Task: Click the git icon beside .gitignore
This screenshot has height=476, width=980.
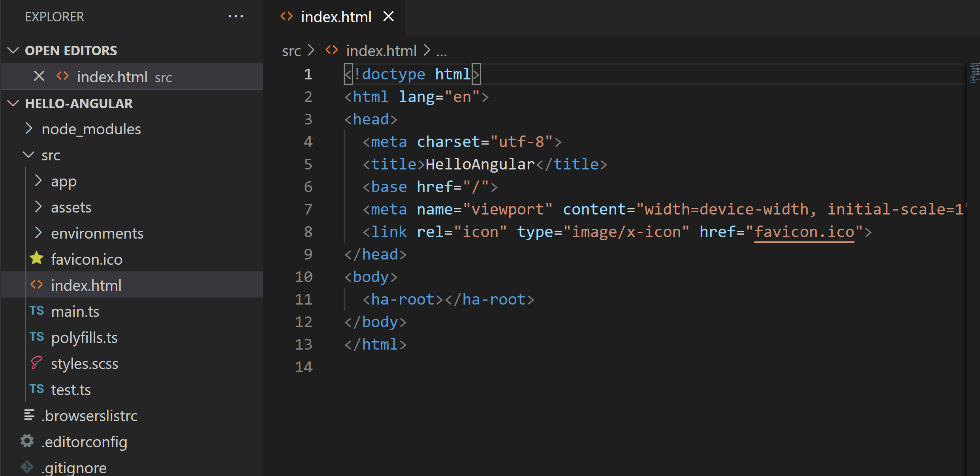Action: (x=27, y=467)
